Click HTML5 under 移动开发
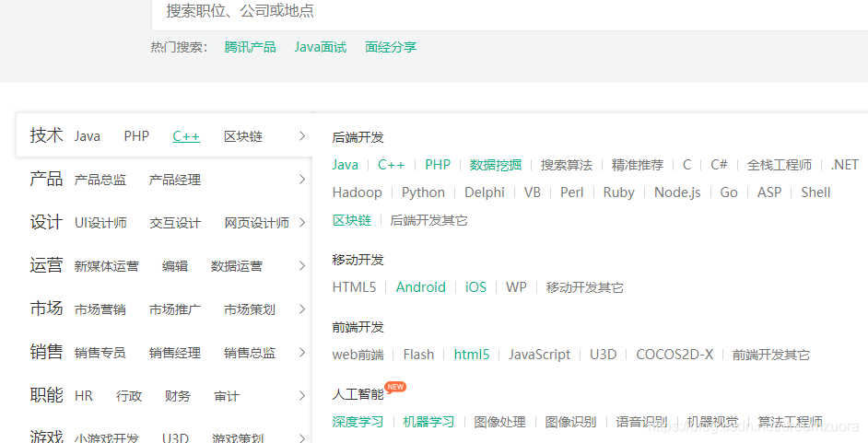Screen dimensions: 868x443 click(354, 287)
